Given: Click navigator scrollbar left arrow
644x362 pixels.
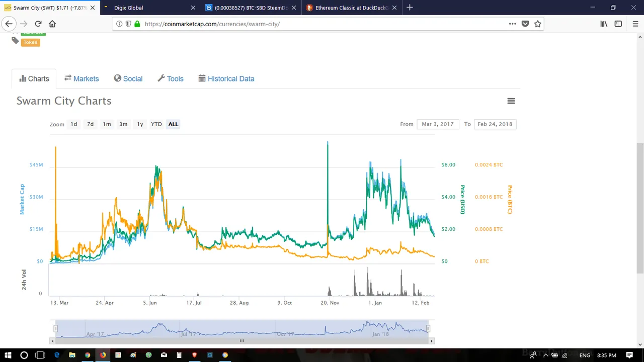Looking at the screenshot, I should [52, 341].
